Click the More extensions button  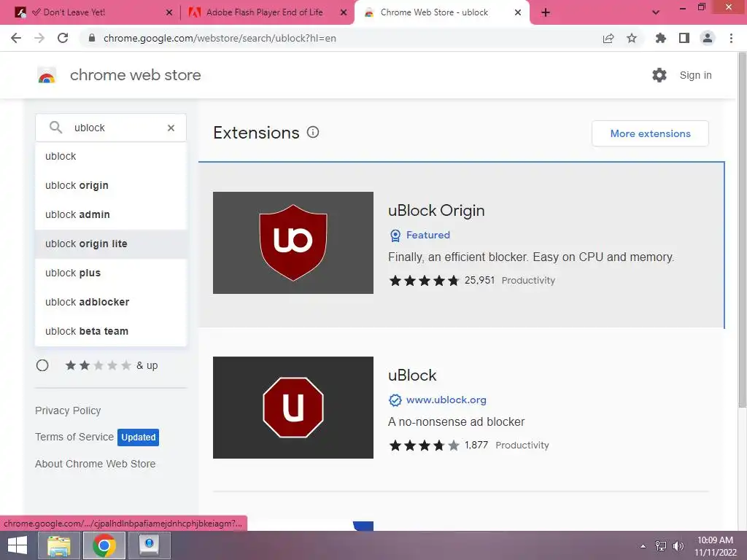point(650,133)
